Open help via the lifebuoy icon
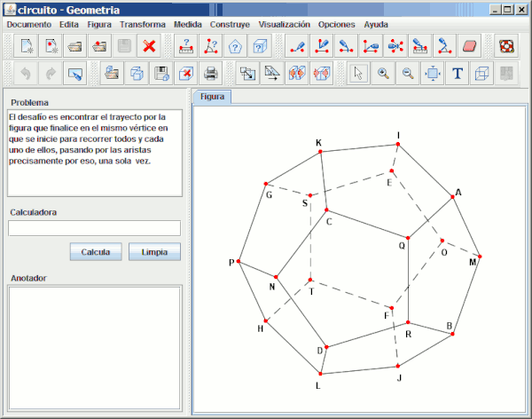This screenshot has height=419, width=532. (x=505, y=46)
